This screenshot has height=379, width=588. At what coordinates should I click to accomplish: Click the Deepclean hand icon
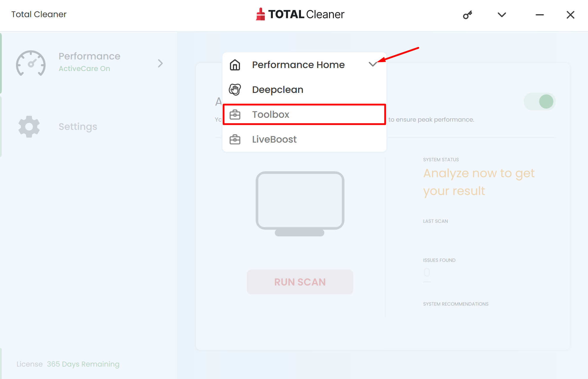235,89
